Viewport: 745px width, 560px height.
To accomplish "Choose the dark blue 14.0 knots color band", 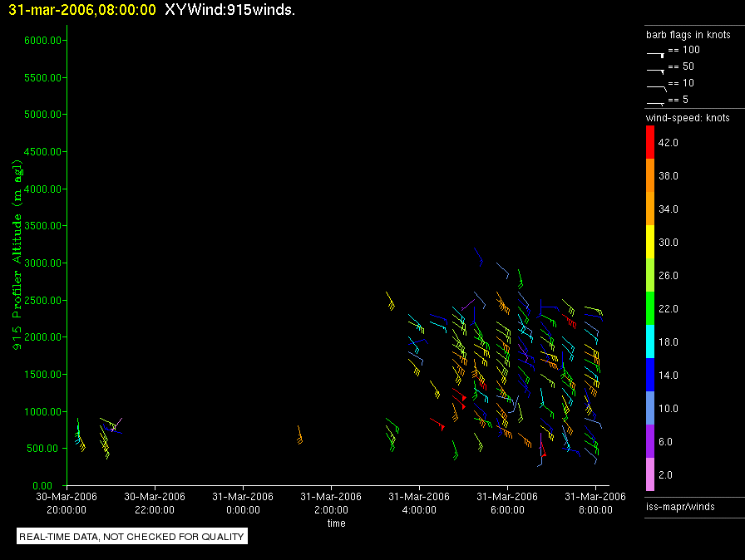I will (x=651, y=375).
